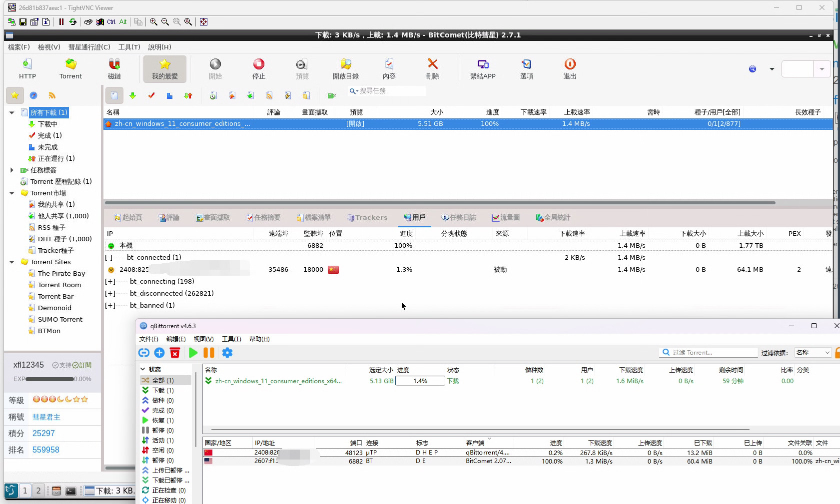Screen dimensions: 840x504
Task: Toggle the 我的最愛 favorites button
Action: pos(165,68)
